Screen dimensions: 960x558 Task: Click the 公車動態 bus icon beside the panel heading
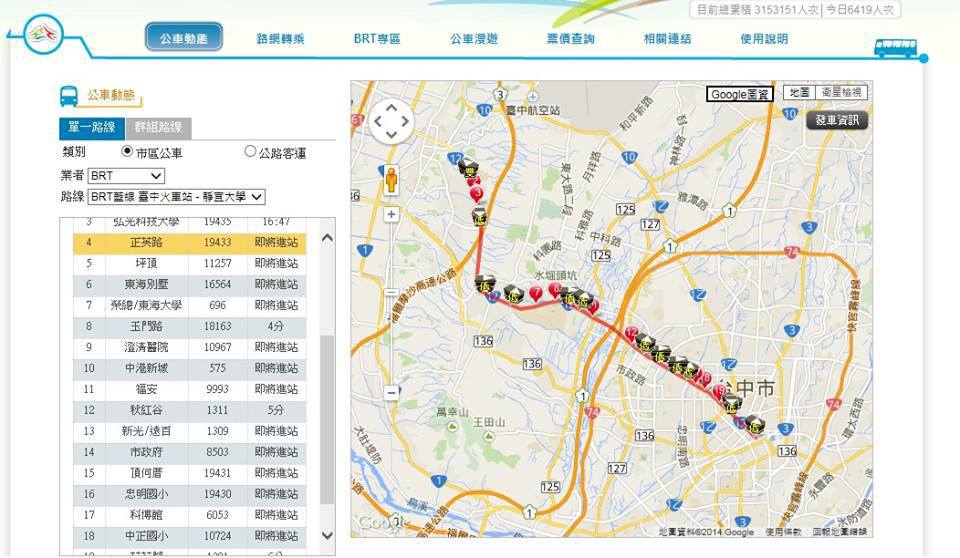click(69, 96)
